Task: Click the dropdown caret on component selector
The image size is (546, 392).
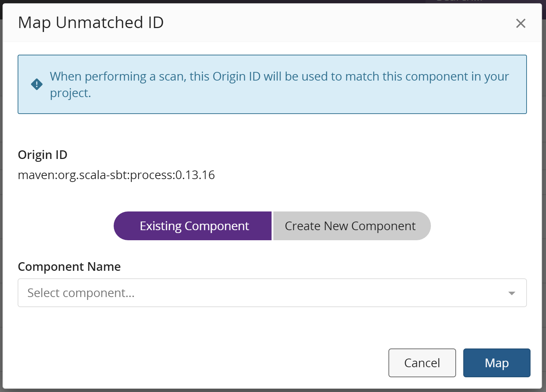Action: click(x=511, y=293)
